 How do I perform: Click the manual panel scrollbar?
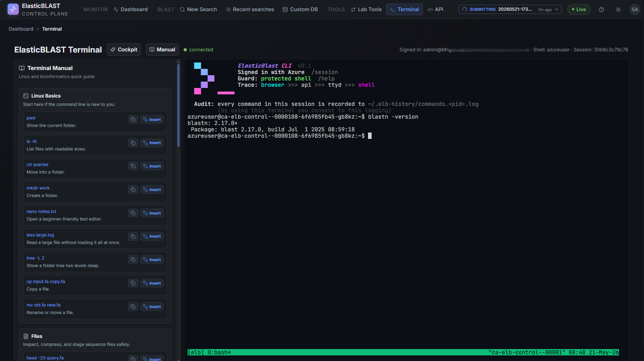pos(178,105)
